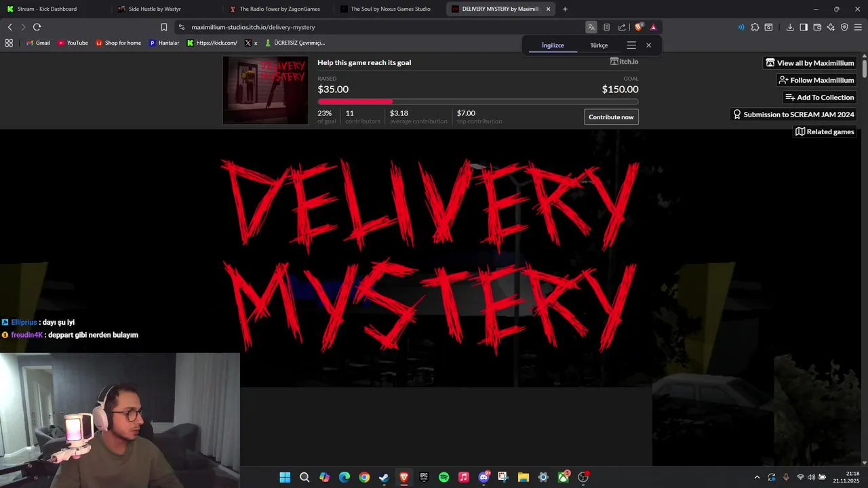Open Gmail bookmark
This screenshot has height=488, width=868.
pyautogui.click(x=38, y=43)
